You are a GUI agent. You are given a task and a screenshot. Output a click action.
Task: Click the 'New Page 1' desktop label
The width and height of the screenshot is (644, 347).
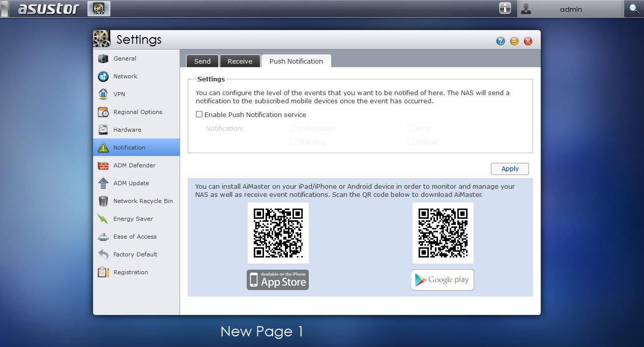pos(262,332)
